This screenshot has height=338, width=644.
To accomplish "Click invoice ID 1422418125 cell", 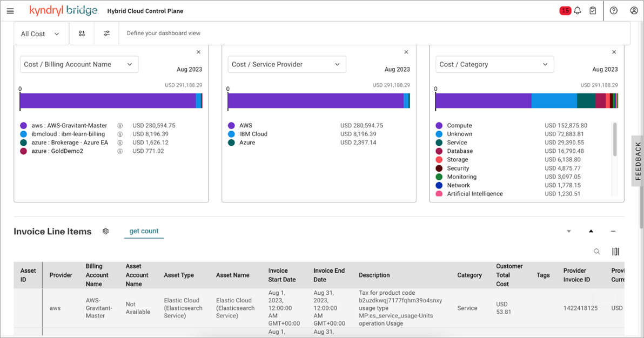I will pyautogui.click(x=580, y=308).
